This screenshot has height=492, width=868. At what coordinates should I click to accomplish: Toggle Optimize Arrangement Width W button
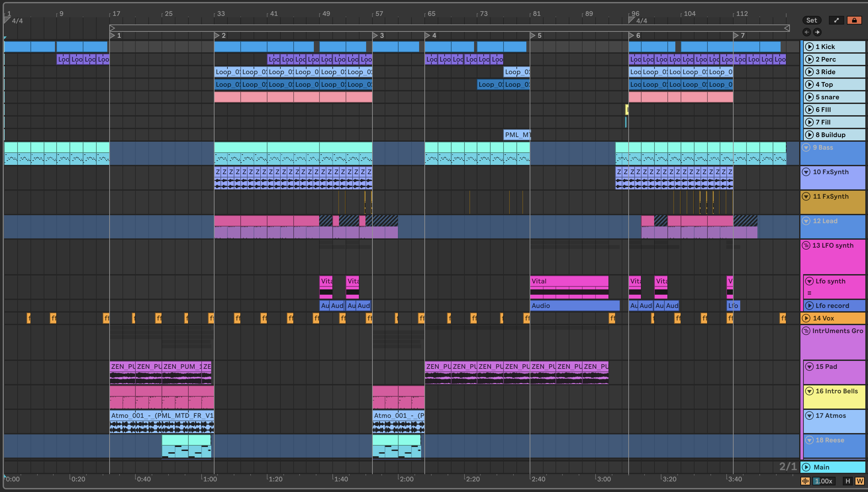click(x=859, y=481)
